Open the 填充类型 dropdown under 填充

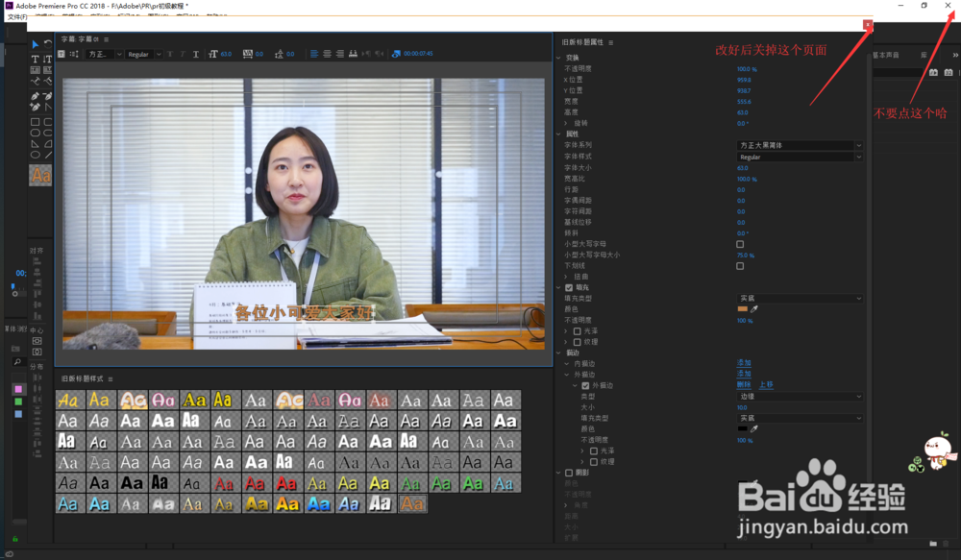tap(800, 299)
